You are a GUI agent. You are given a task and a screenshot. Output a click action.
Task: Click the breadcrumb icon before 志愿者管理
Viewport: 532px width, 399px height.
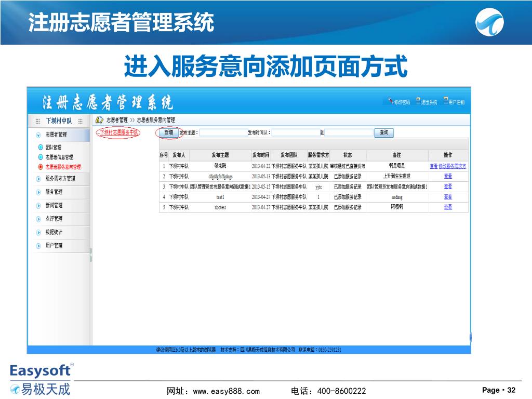coord(99,120)
